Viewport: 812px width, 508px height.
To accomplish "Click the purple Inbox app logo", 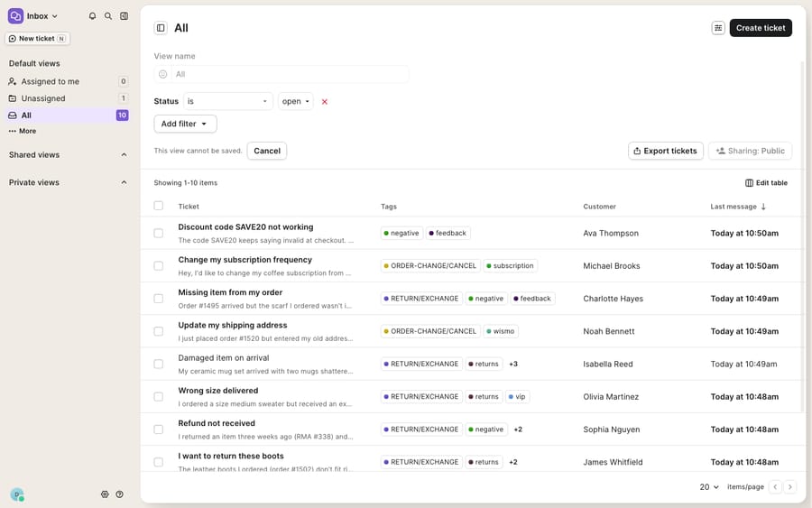I will [15, 16].
